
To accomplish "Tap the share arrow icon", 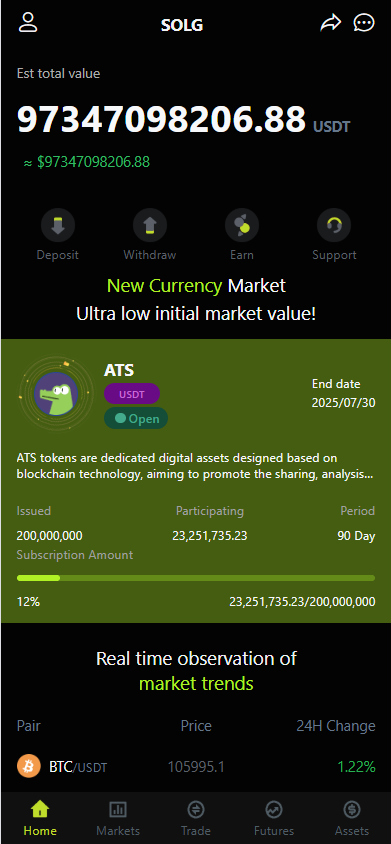I will (331, 23).
